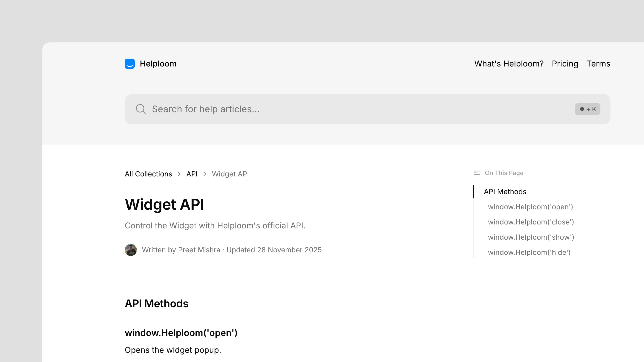Viewport: 644px width, 362px height.
Task: Click chevron after All Collections breadcrumb
Action: point(179,174)
